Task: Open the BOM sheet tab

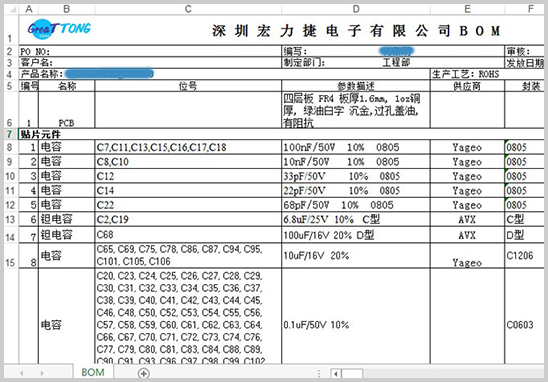Action: point(93,373)
